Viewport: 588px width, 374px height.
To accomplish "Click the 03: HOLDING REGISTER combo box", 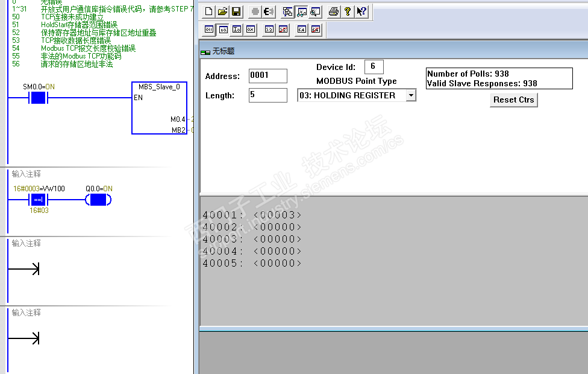I will coord(357,95).
